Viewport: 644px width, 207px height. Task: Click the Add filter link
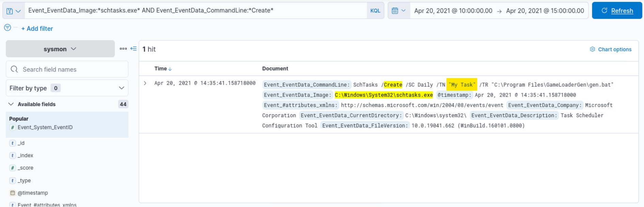point(37,29)
